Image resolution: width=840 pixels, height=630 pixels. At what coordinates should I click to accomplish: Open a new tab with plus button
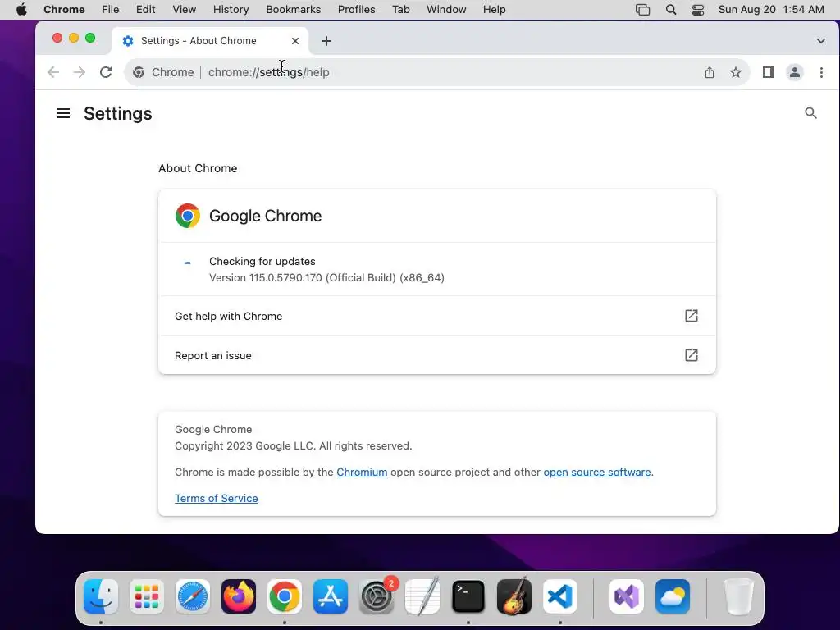tap(326, 41)
